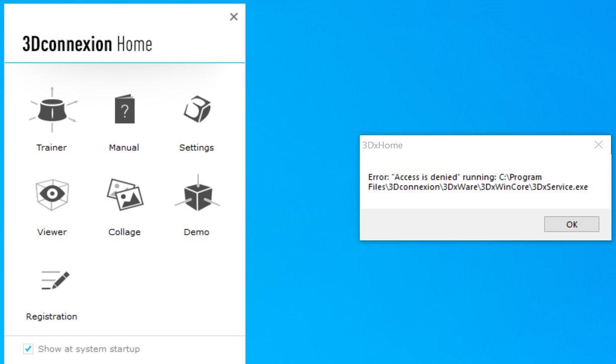
Task: Click the Collage text label
Action: 124,232
